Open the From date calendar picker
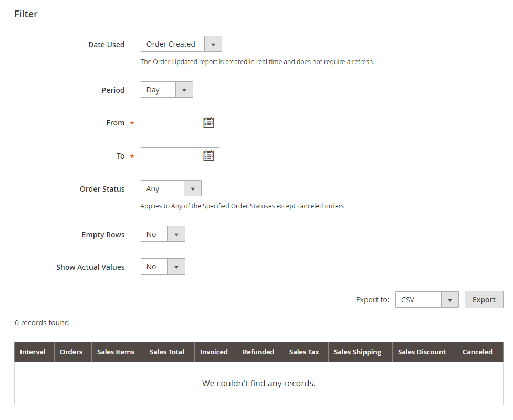 point(208,123)
